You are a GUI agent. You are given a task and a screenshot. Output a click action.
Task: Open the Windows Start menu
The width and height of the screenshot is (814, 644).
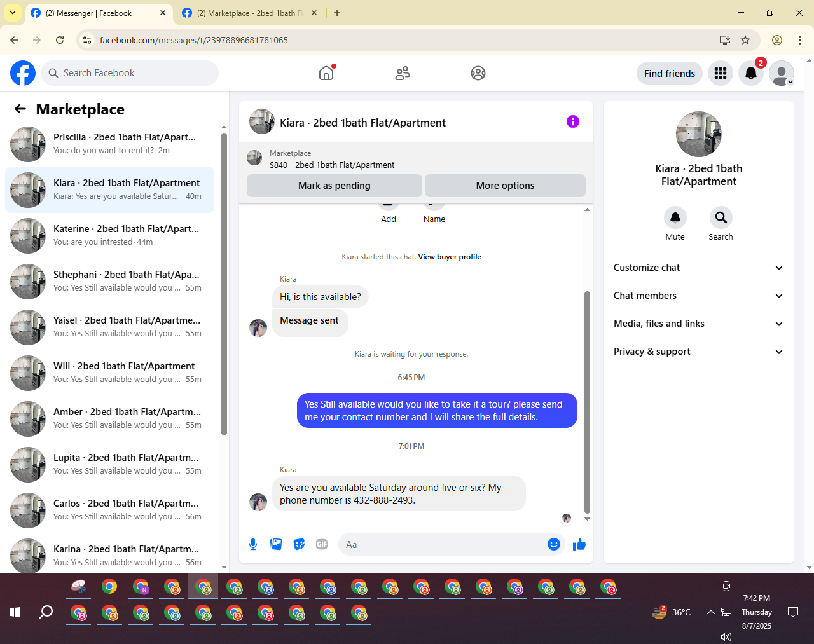[x=15, y=612]
